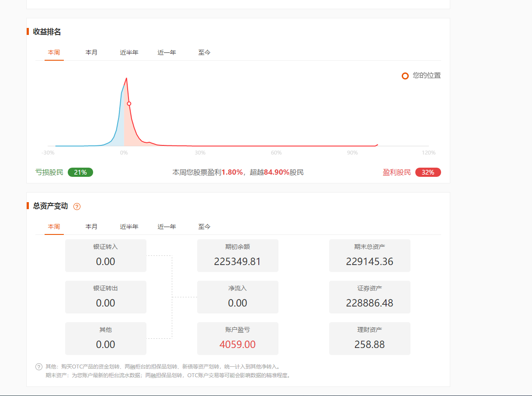The width and height of the screenshot is (532, 396).
Task: Click the 您的位置 legend circle icon
Action: tap(405, 76)
